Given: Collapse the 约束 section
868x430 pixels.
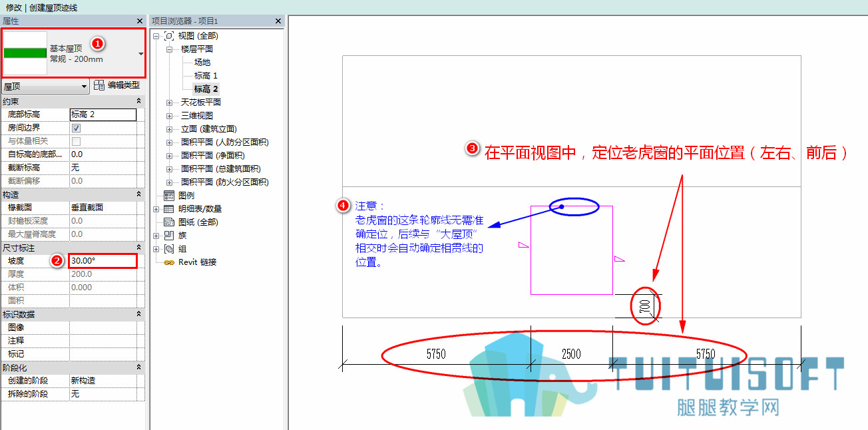Looking at the screenshot, I should 138,101.
